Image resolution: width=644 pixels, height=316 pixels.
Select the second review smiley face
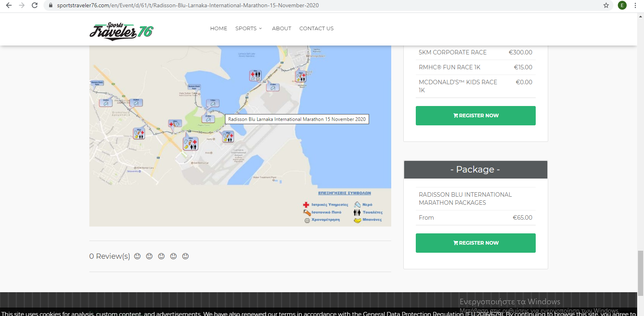coord(149,256)
